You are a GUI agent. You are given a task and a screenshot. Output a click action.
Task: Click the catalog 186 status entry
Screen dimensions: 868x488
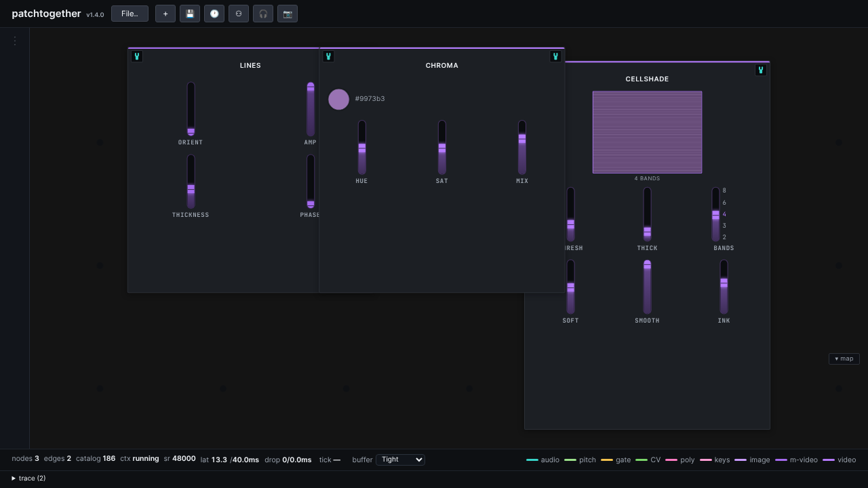click(96, 459)
